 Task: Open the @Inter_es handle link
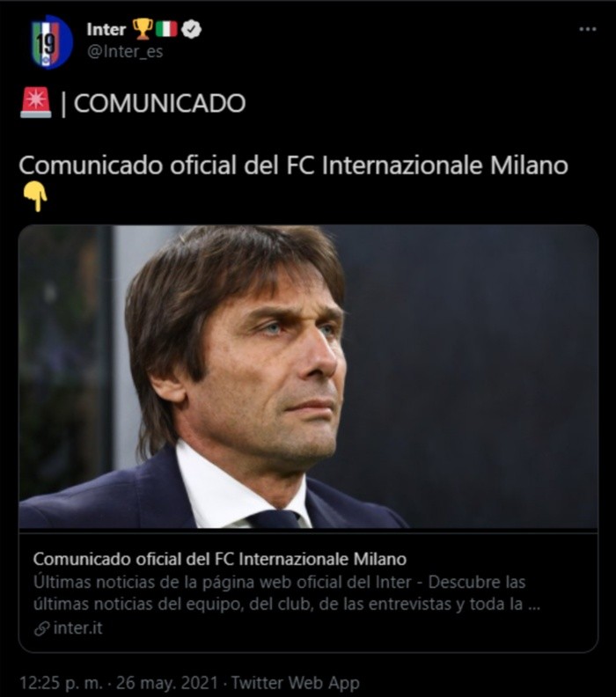[x=125, y=52]
